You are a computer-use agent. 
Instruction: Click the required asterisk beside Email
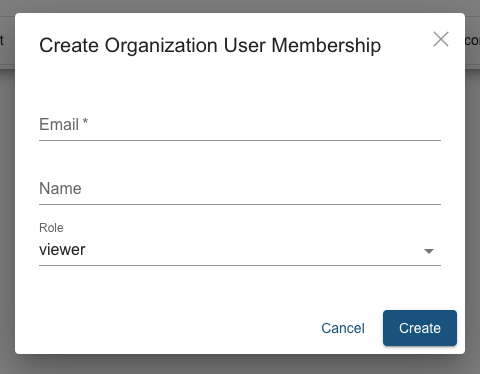[85, 122]
